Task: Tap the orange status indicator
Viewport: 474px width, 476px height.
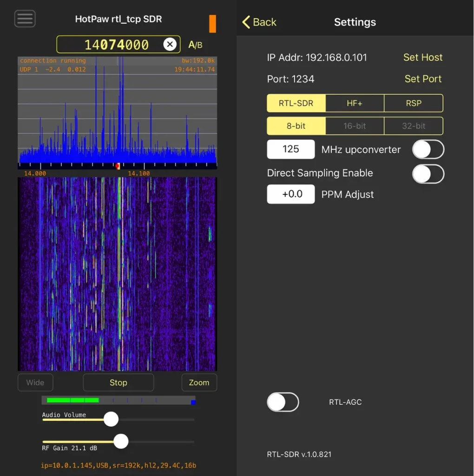Action: tap(212, 24)
